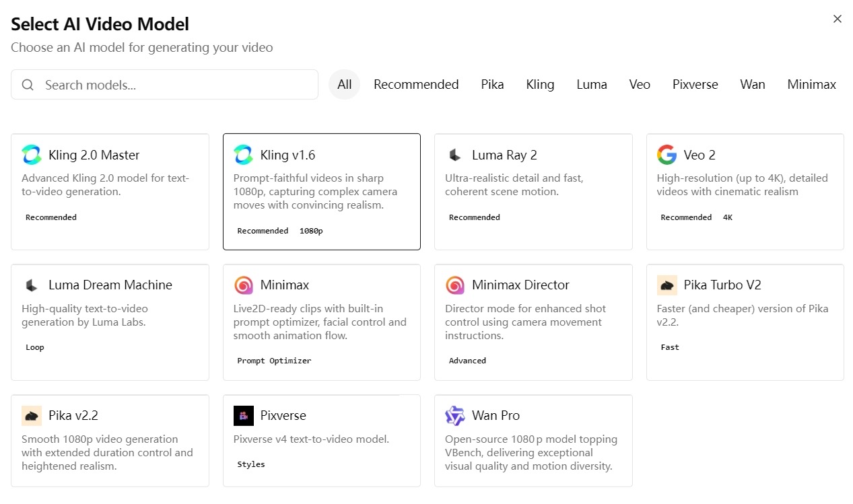Pick the Luma Ray 2 model title
Viewport: 853px width, 504px height.
point(504,155)
